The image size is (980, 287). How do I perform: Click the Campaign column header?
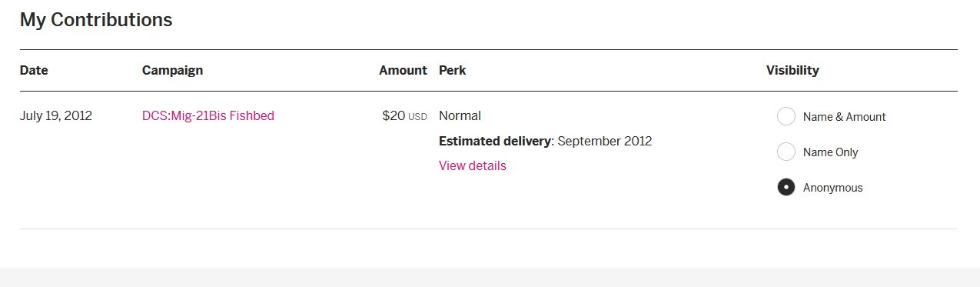(x=172, y=70)
